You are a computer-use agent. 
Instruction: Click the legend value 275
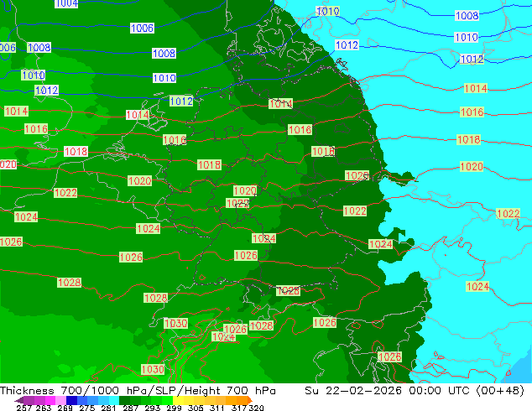pyautogui.click(x=87, y=408)
